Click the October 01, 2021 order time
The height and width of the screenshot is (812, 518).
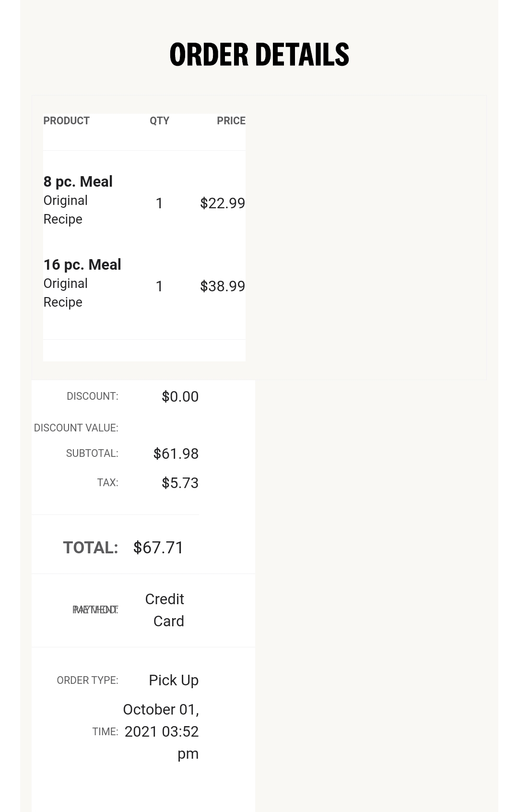point(161,731)
